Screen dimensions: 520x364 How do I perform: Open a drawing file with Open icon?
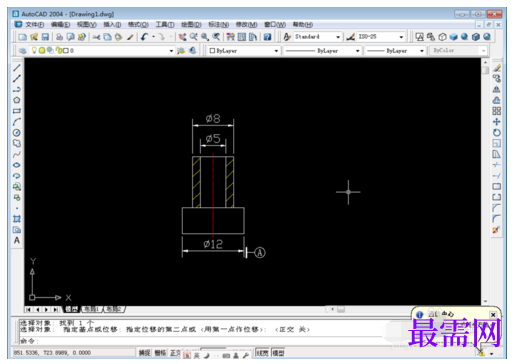click(34, 37)
